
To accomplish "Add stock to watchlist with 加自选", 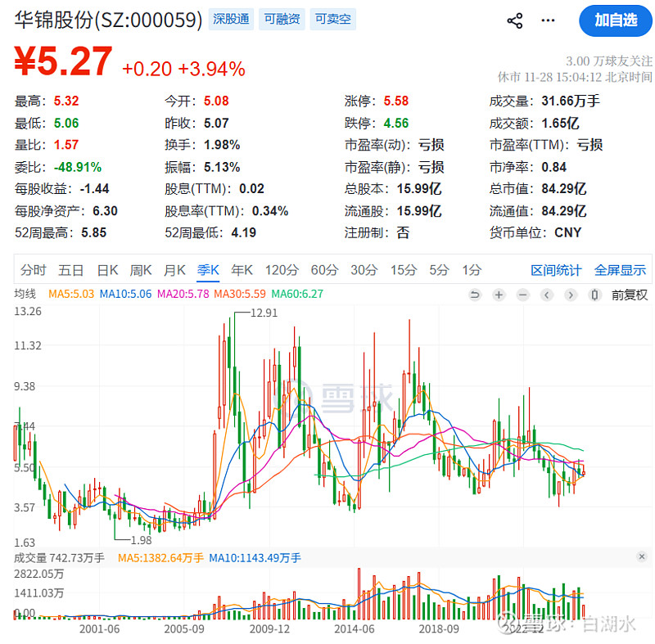I will 616,20.
